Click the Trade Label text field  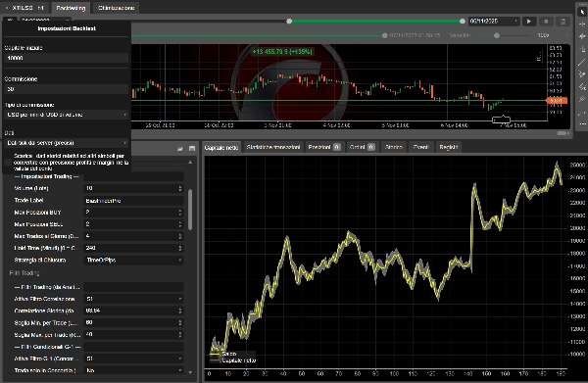click(x=133, y=201)
